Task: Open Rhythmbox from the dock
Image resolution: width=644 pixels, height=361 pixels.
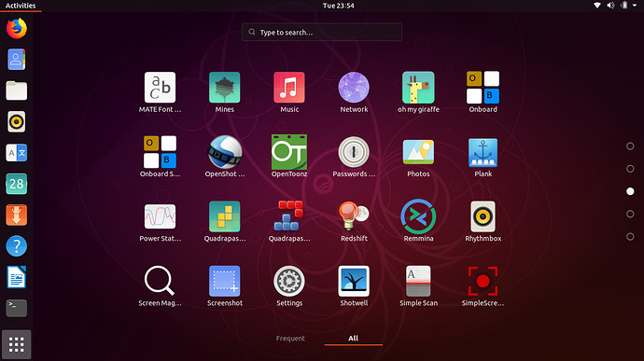Action: click(x=17, y=121)
